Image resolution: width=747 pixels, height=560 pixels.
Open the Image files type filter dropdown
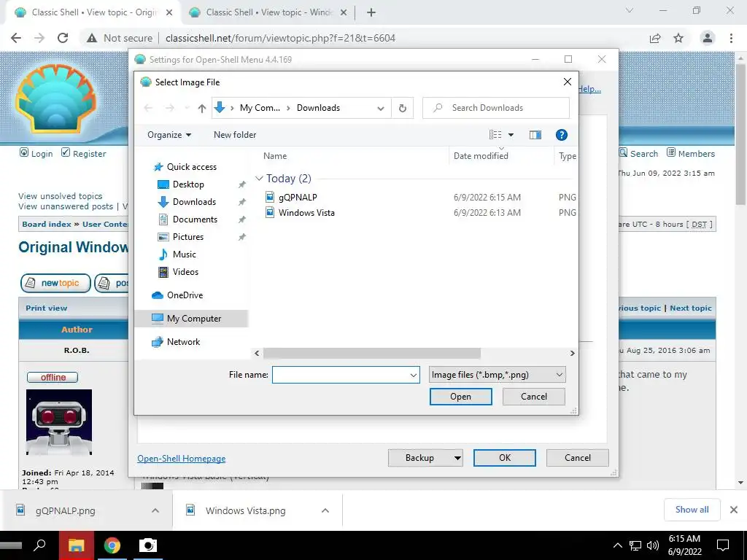click(x=497, y=375)
